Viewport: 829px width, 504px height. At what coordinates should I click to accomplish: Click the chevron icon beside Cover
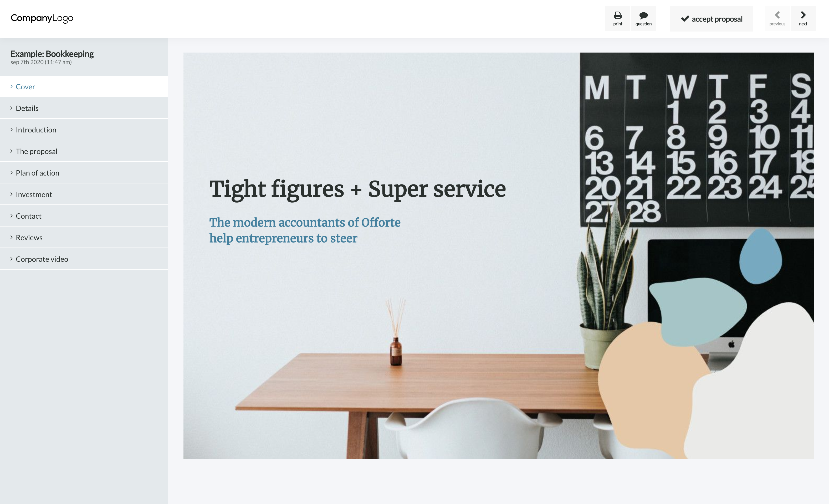point(12,86)
